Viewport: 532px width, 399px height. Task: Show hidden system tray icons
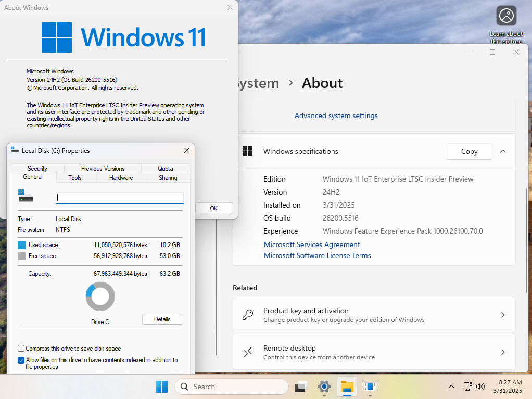click(451, 387)
